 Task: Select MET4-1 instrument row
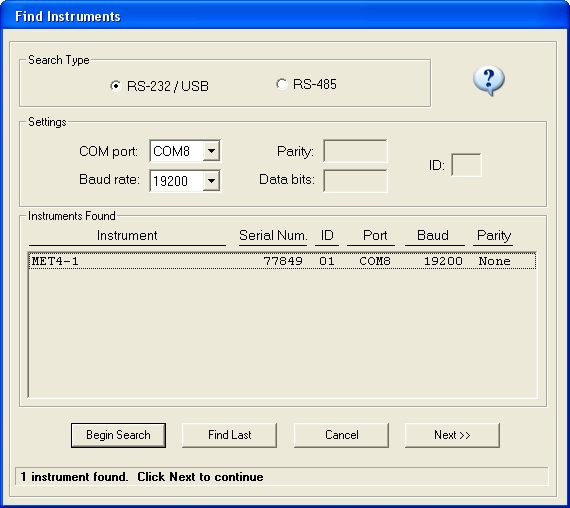click(x=282, y=261)
